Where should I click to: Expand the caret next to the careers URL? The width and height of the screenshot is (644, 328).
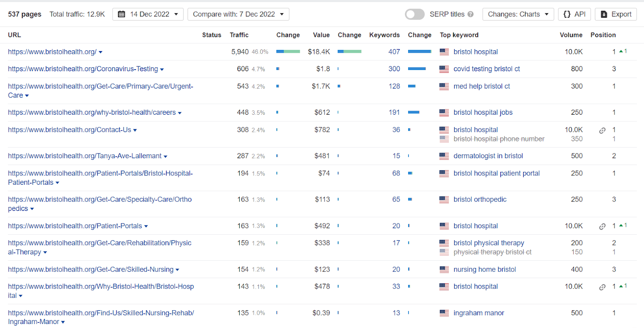click(180, 113)
